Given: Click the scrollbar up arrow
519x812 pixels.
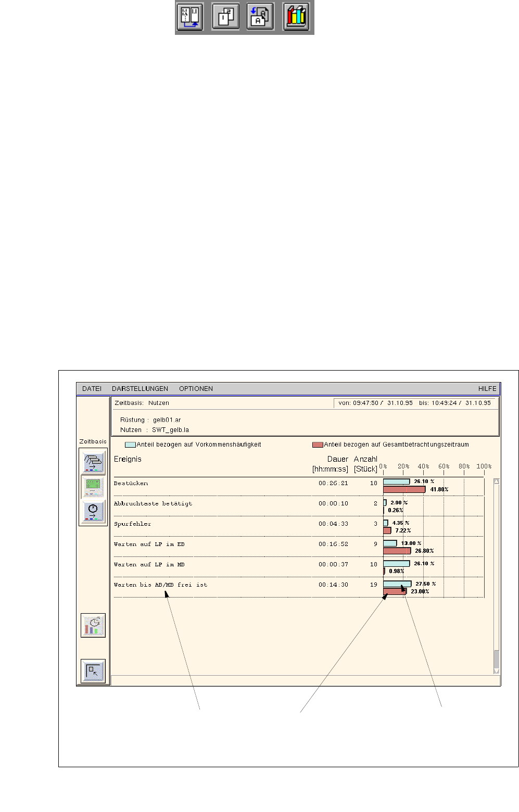Looking at the screenshot, I should click(x=497, y=481).
